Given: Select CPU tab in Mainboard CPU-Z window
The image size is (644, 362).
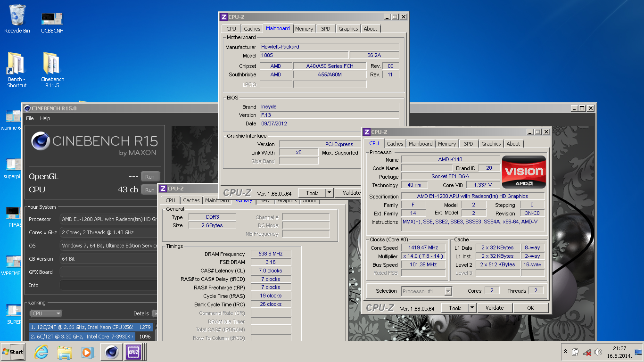Looking at the screenshot, I should [x=231, y=29].
